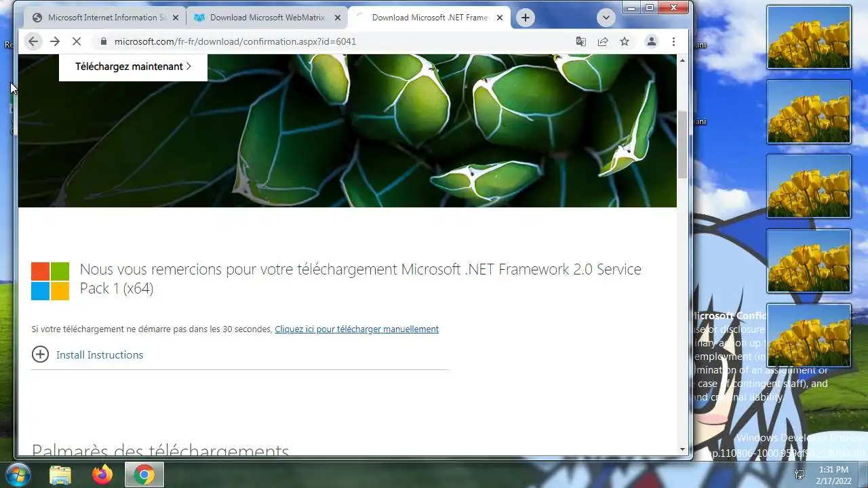868x488 pixels.
Task: Switch to Download Microsoft WebMatrix tab
Action: 267,18
